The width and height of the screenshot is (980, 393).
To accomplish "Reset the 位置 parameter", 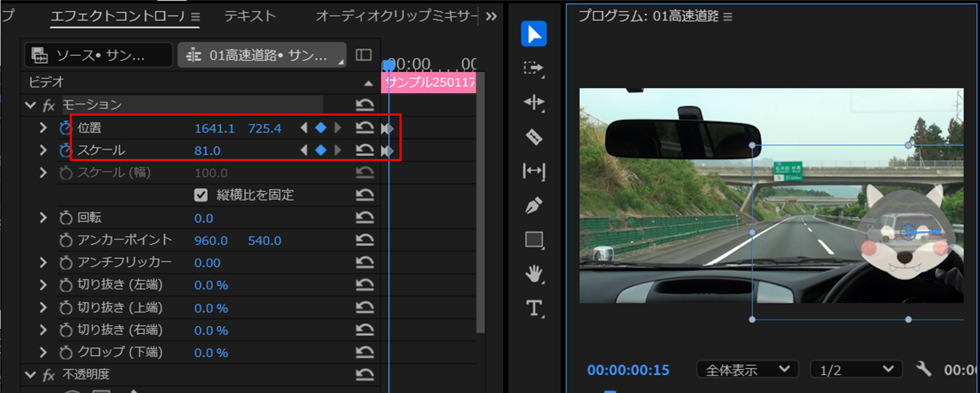I will point(364,128).
